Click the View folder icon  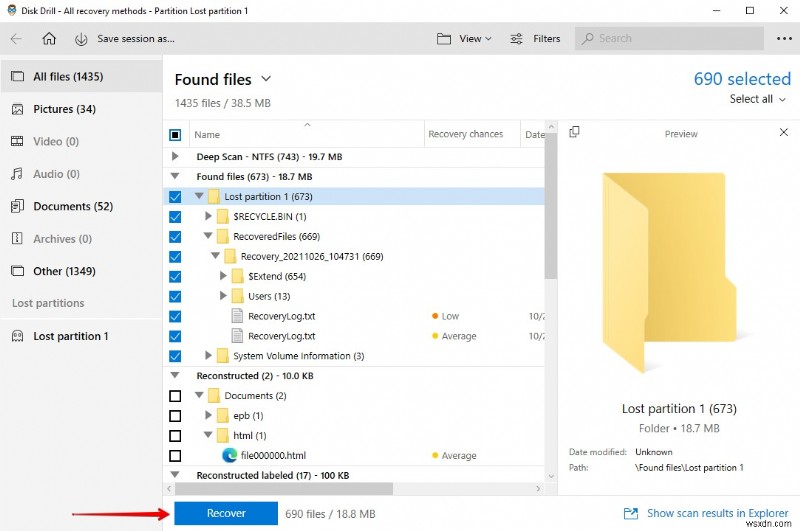pos(443,39)
